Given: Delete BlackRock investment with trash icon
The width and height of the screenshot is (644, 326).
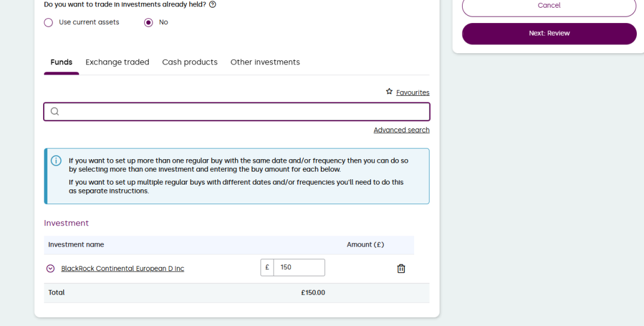Looking at the screenshot, I should click(401, 268).
